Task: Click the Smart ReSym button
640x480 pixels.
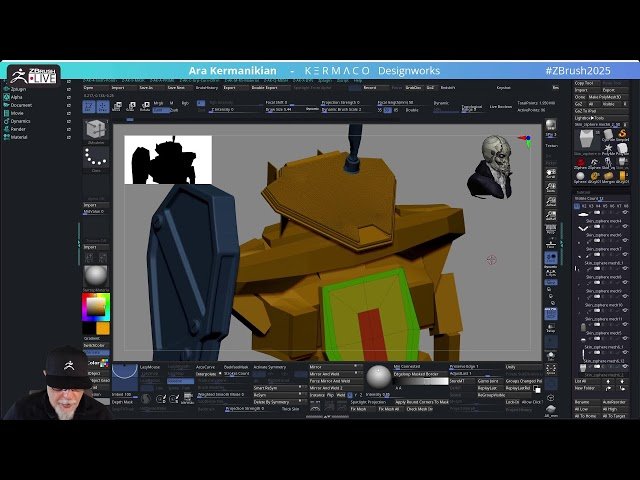Action: point(280,388)
